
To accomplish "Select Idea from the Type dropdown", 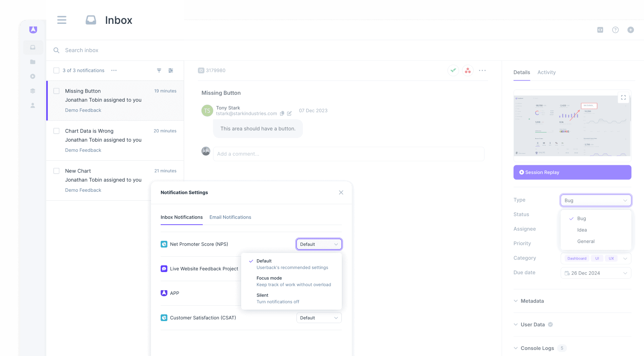I will (582, 230).
